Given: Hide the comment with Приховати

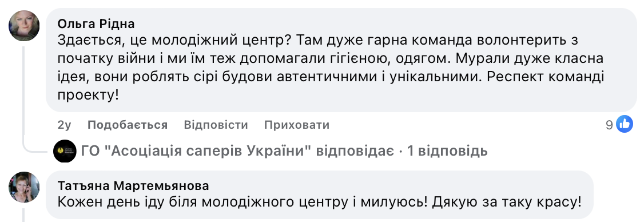Looking at the screenshot, I should tap(296, 125).
